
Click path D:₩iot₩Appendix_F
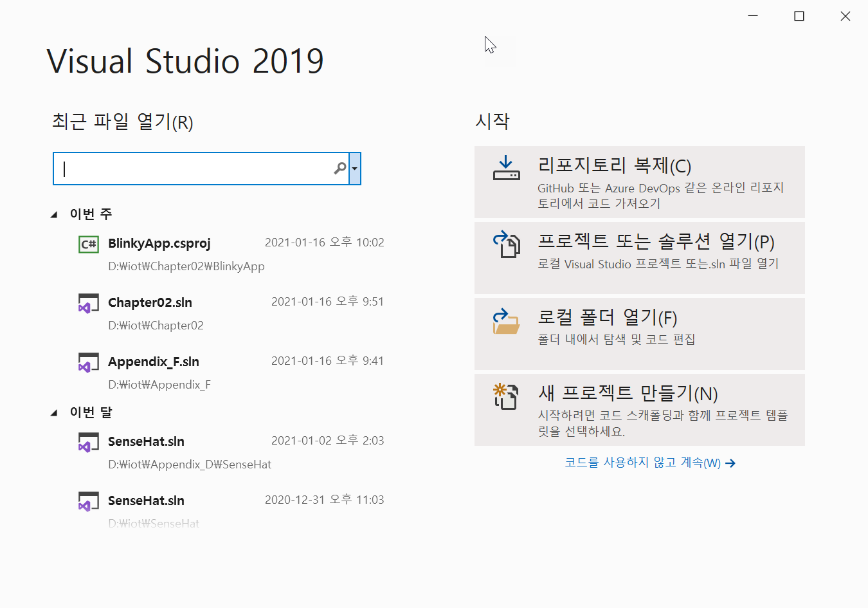click(x=159, y=385)
